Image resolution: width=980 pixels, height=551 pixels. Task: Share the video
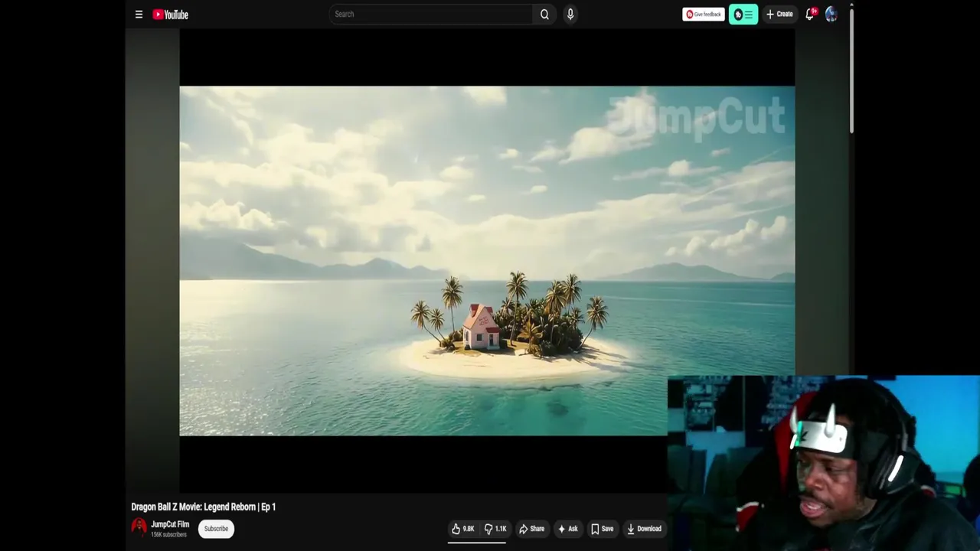point(531,529)
